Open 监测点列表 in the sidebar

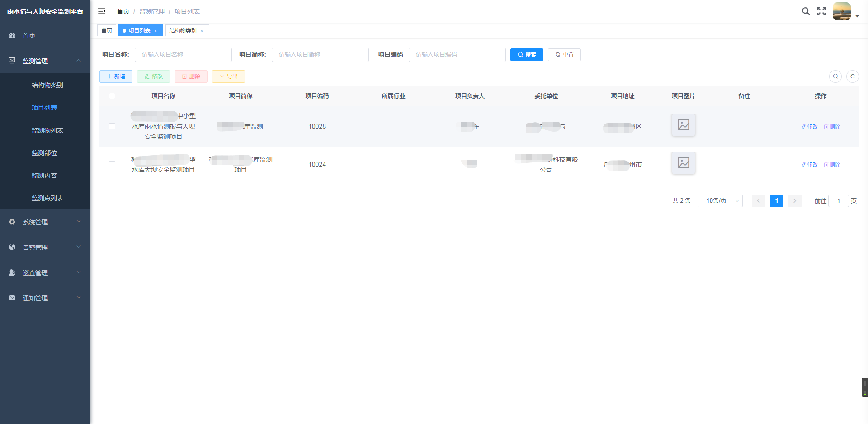coord(47,198)
